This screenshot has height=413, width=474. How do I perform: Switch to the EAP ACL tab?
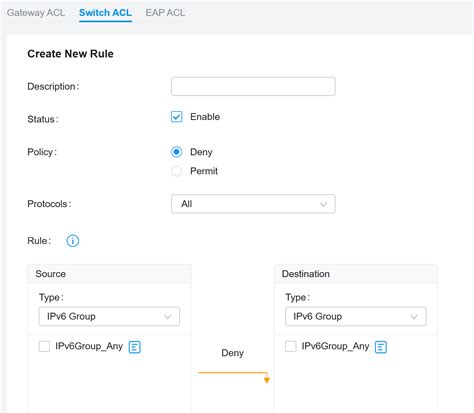165,13
